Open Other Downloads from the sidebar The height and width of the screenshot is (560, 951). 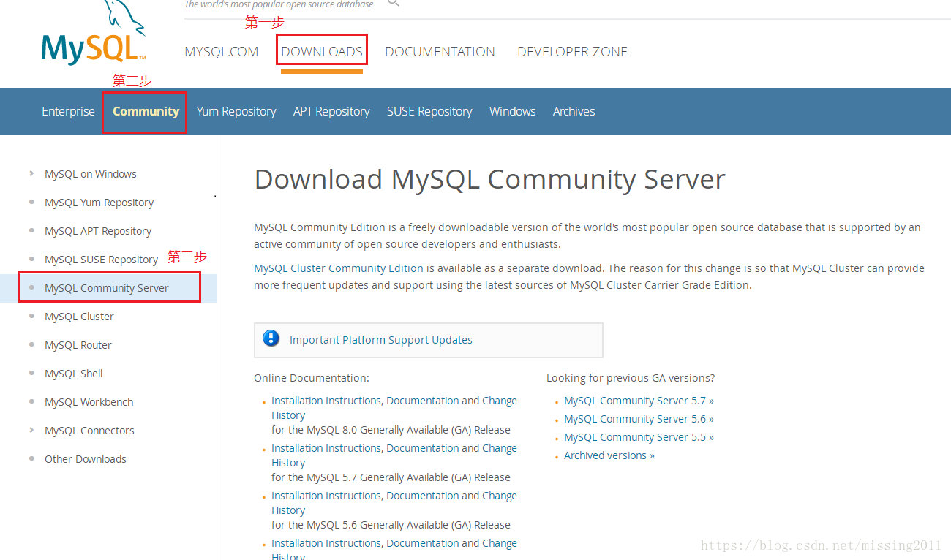(x=85, y=458)
